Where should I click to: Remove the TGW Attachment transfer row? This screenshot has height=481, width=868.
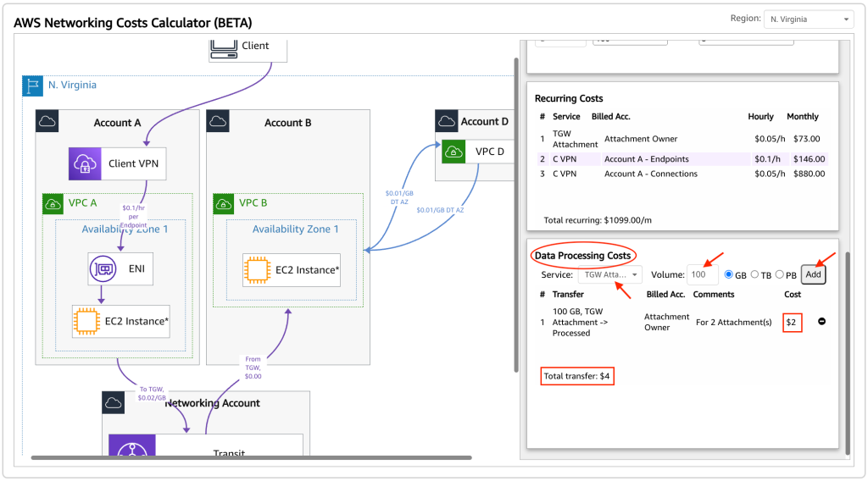pyautogui.click(x=822, y=321)
